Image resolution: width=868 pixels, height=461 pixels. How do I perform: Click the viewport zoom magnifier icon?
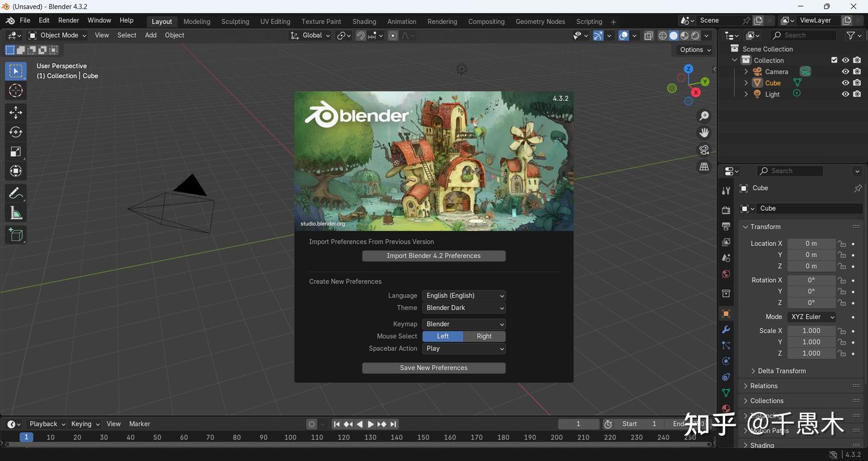(x=703, y=115)
